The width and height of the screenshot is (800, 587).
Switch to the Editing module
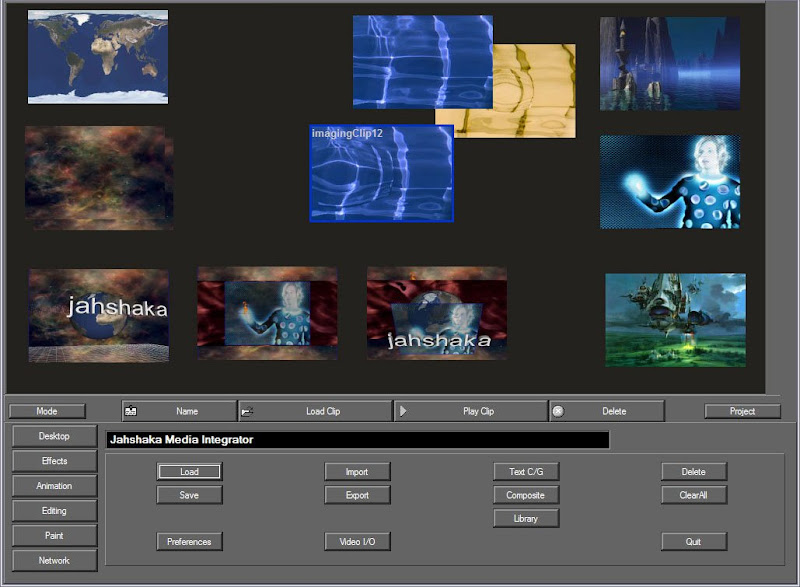[x=55, y=511]
